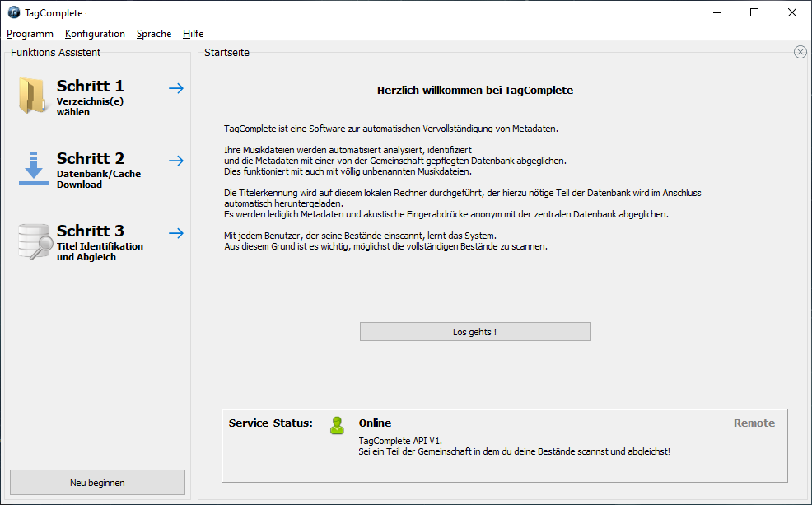Screen dimensions: 812x505
Task: Minimize the TagComplete window
Action: pos(717,12)
